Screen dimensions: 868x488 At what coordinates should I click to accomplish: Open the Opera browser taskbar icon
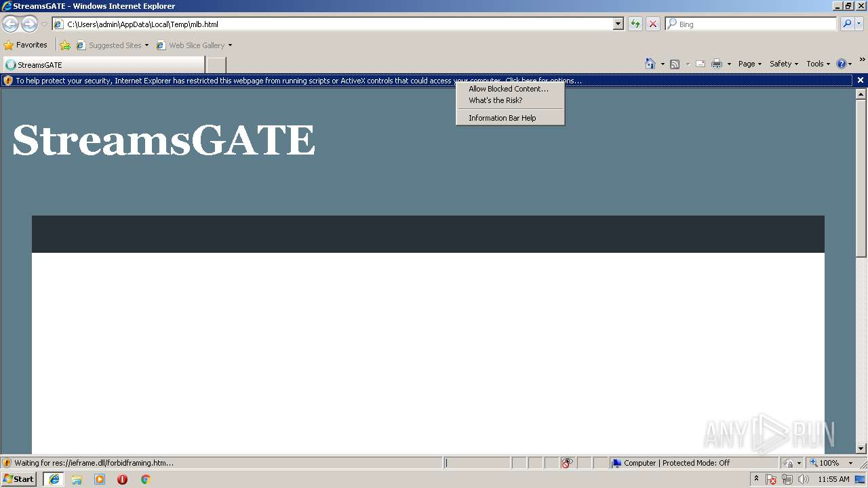point(123,479)
